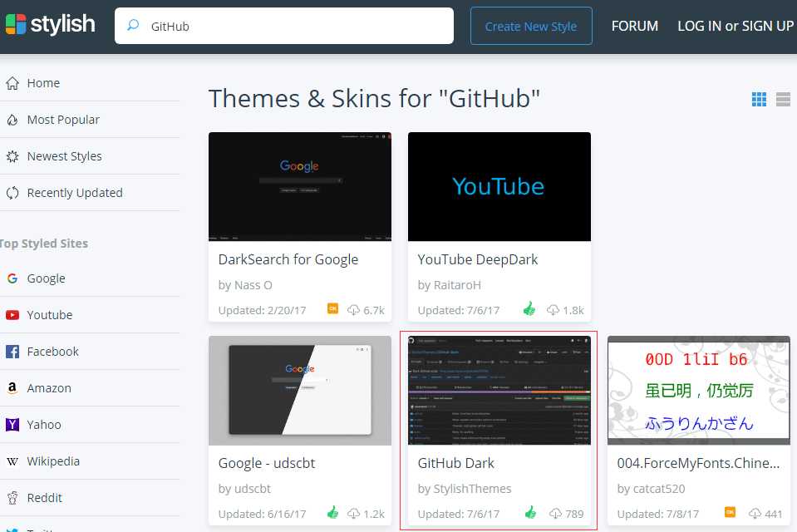
Task: Click author catcat520
Action: (659, 489)
